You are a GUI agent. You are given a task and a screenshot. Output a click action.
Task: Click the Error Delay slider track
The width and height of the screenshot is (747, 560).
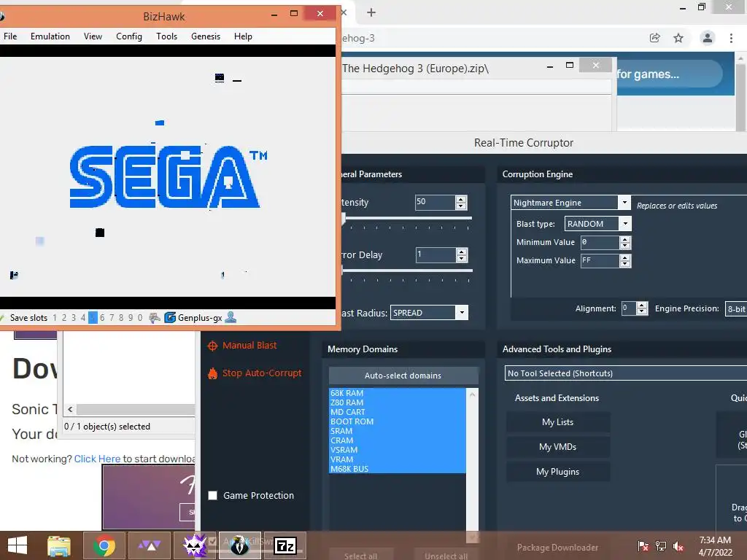[x=407, y=271]
